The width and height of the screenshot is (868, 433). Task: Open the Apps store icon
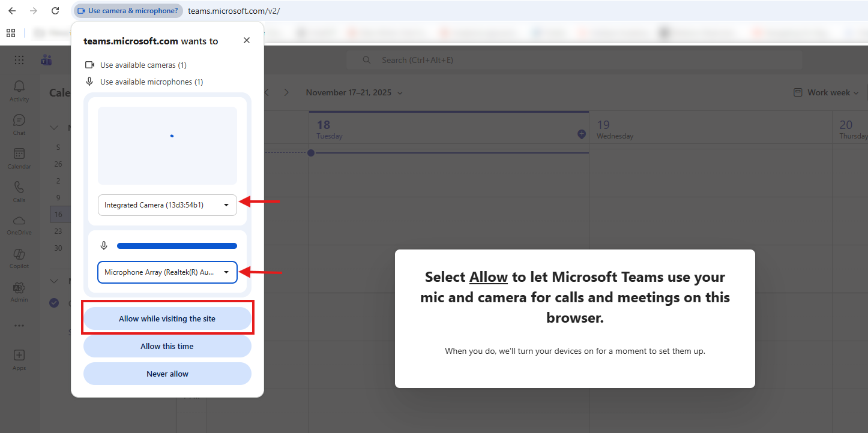[19, 359]
